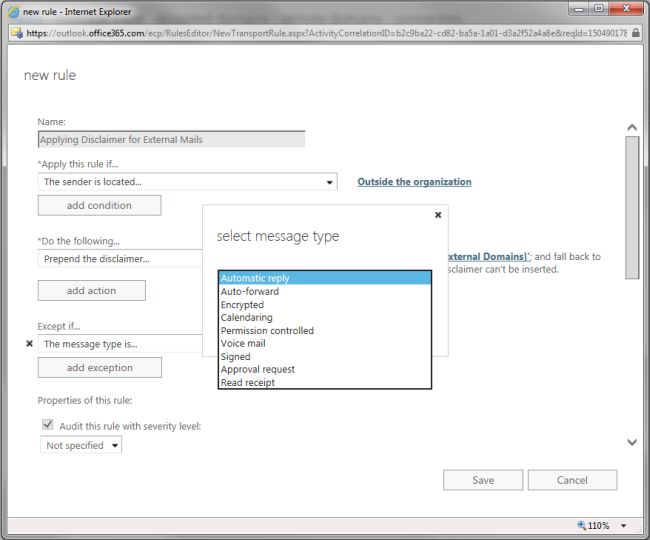Image resolution: width=650 pixels, height=540 pixels.
Task: Open the Not specified severity dropdown
Action: coord(81,445)
